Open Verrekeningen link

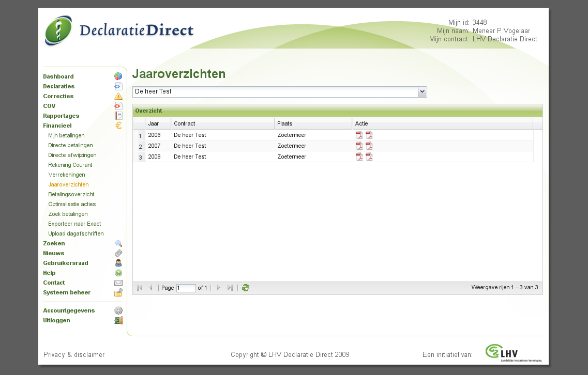(x=67, y=175)
